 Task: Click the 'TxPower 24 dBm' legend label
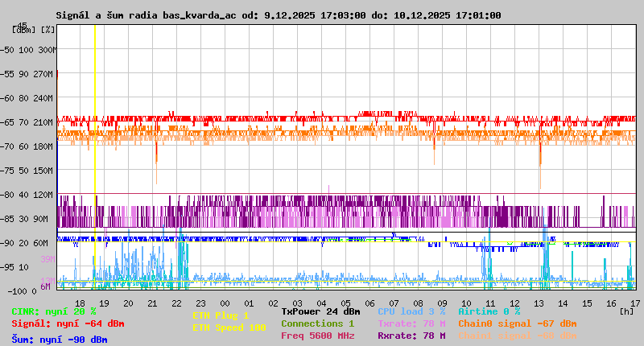[320, 311]
